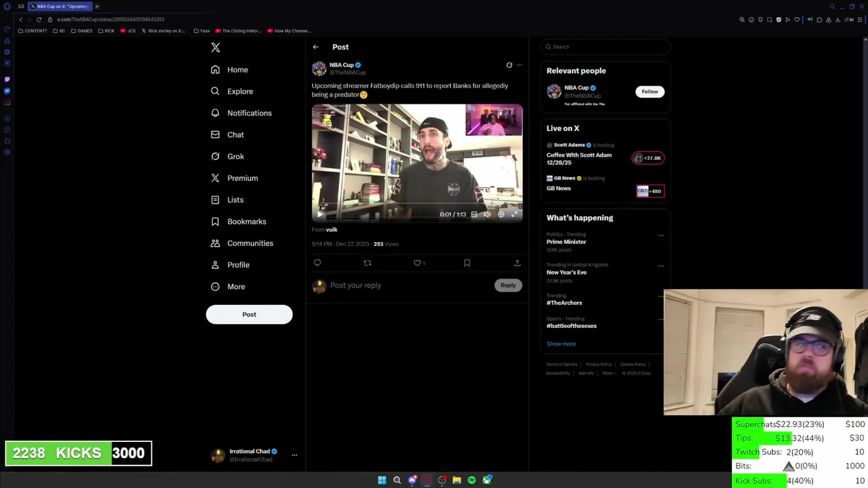The image size is (868, 488).
Task: Open Bookmarks in the sidebar
Action: click(238, 222)
